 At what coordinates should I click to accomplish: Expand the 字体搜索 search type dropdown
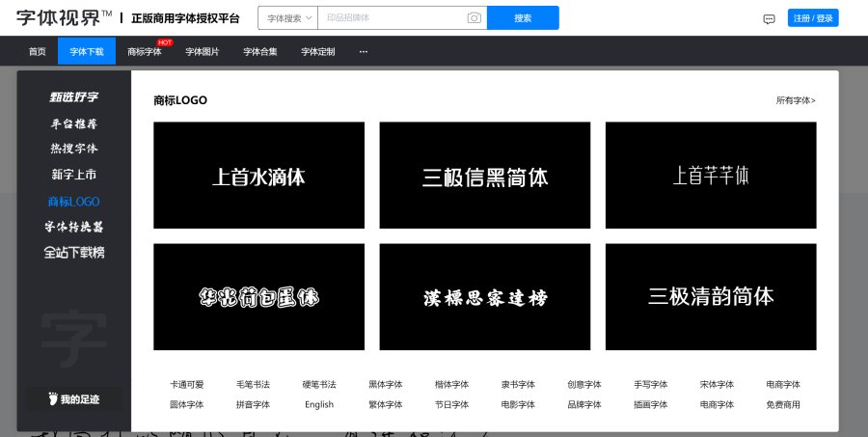point(289,18)
